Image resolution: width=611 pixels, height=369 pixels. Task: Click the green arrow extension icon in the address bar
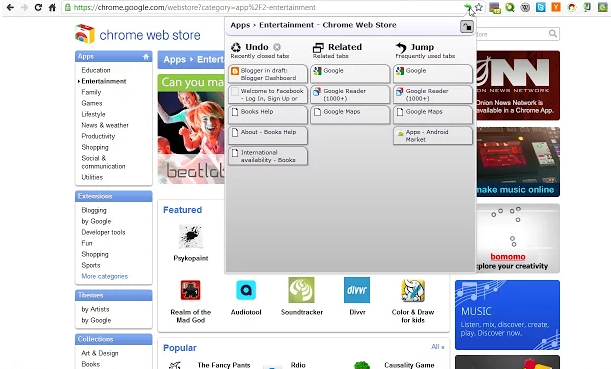[467, 7]
